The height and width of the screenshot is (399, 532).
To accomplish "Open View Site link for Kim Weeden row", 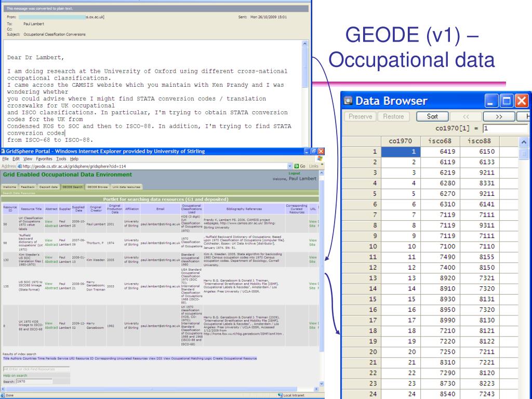I will [312, 260].
